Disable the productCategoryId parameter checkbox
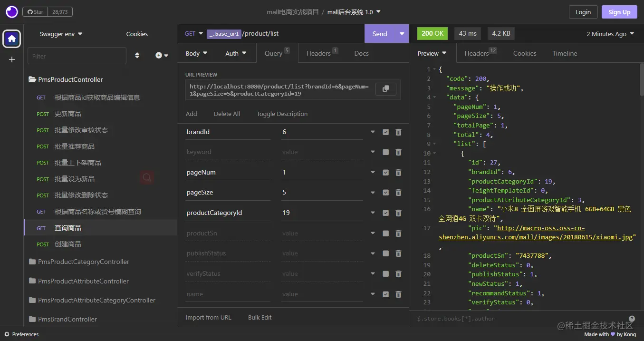The width and height of the screenshot is (644, 341). pyautogui.click(x=385, y=213)
